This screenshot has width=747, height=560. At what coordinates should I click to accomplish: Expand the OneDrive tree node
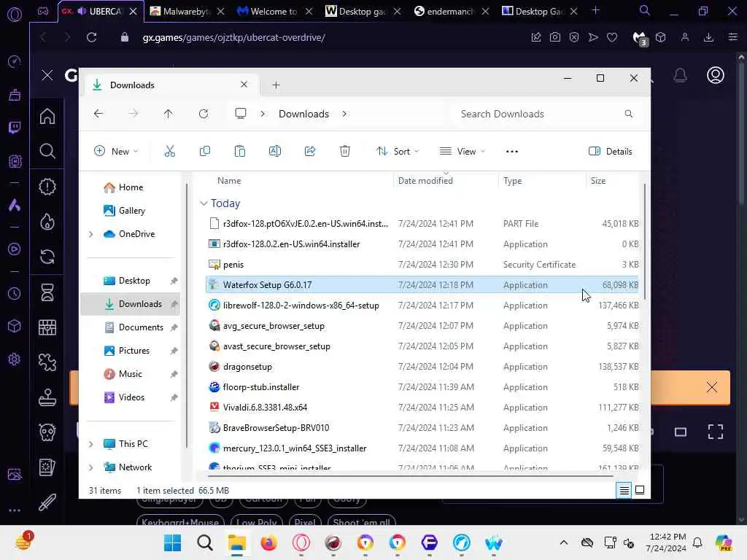(90, 234)
